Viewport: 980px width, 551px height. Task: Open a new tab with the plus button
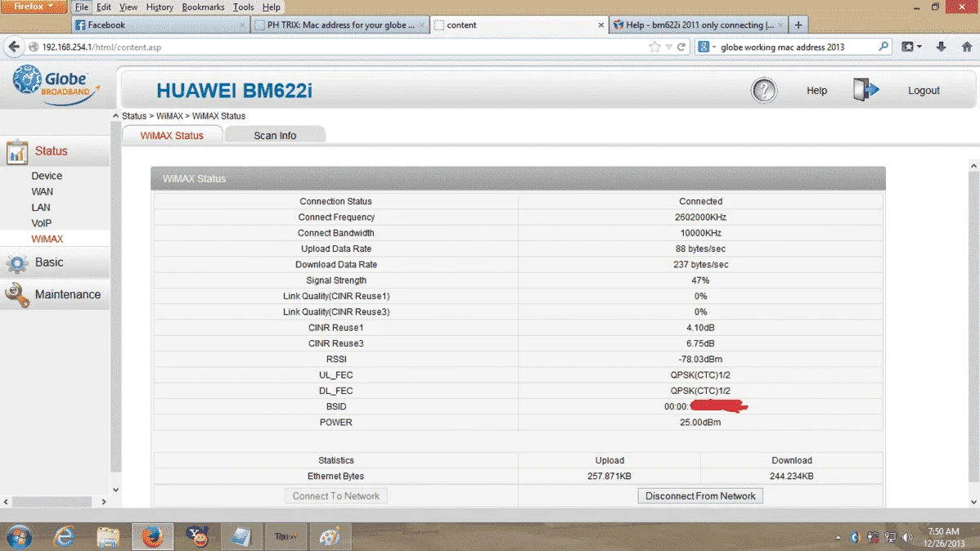pos(798,25)
